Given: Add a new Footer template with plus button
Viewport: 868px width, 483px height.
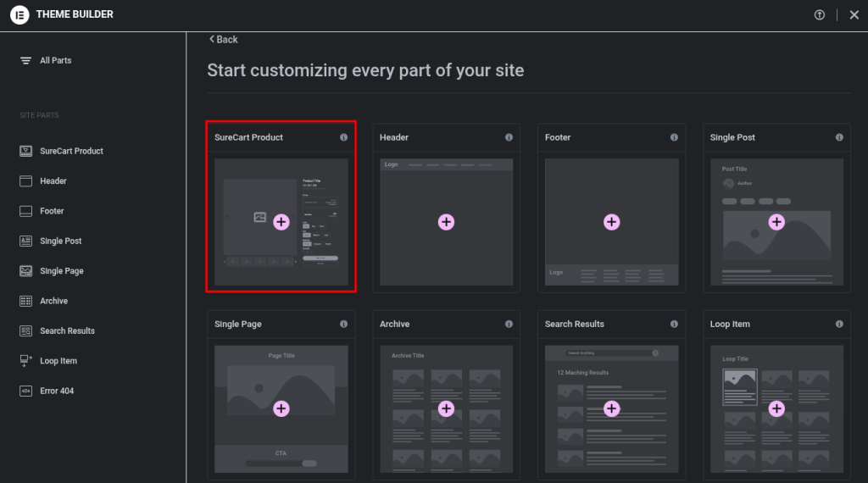Looking at the screenshot, I should 611,222.
